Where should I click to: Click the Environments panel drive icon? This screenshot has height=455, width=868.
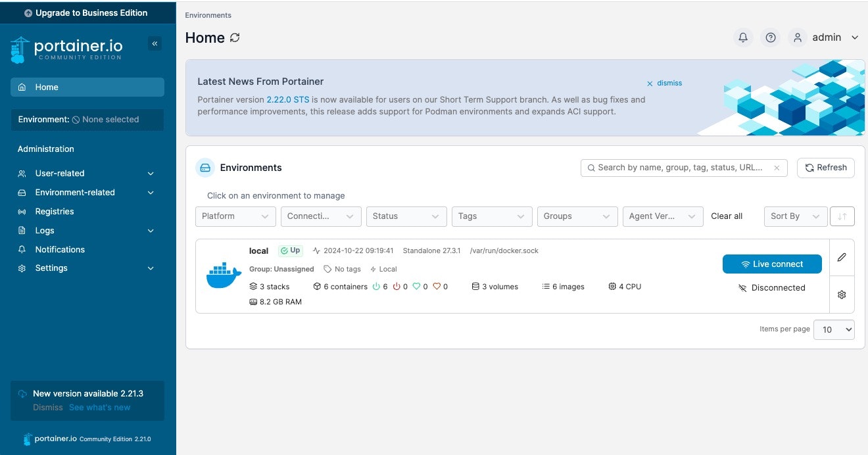click(x=205, y=168)
